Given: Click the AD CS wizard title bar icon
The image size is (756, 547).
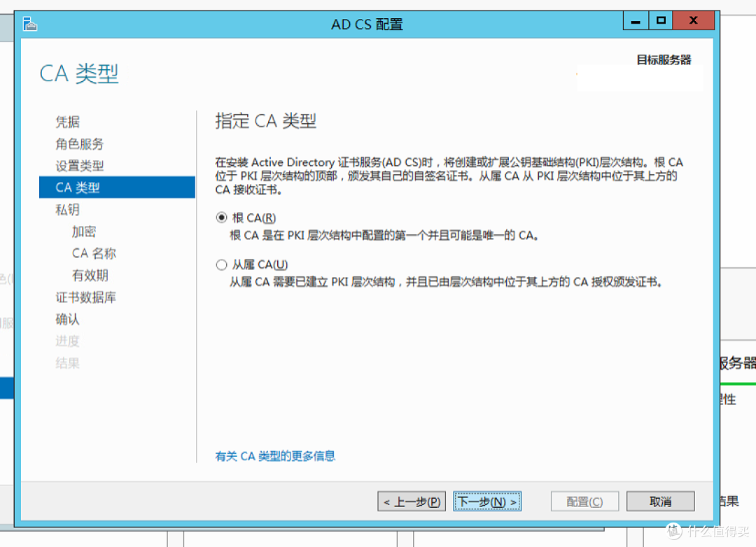Looking at the screenshot, I should click(x=29, y=23).
